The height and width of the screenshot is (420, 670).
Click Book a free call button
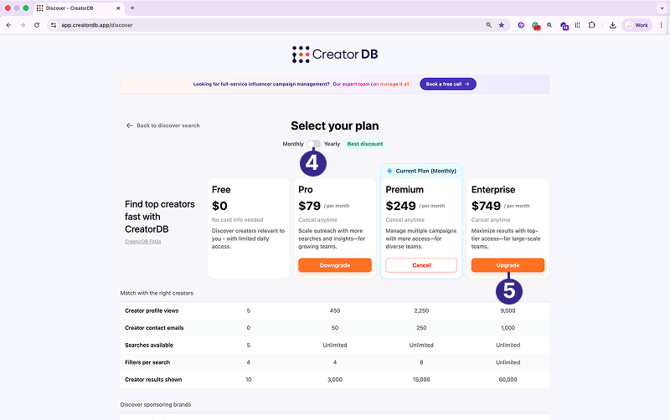tap(447, 84)
